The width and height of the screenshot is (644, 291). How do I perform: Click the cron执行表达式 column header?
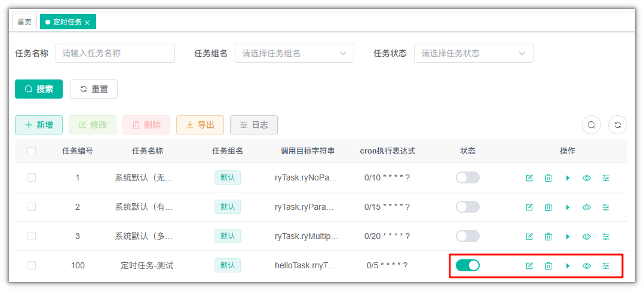(388, 151)
